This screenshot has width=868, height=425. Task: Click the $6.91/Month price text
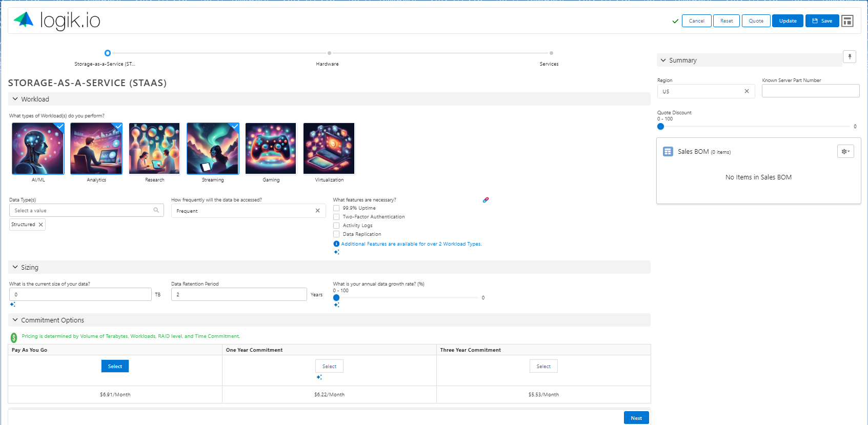115,395
